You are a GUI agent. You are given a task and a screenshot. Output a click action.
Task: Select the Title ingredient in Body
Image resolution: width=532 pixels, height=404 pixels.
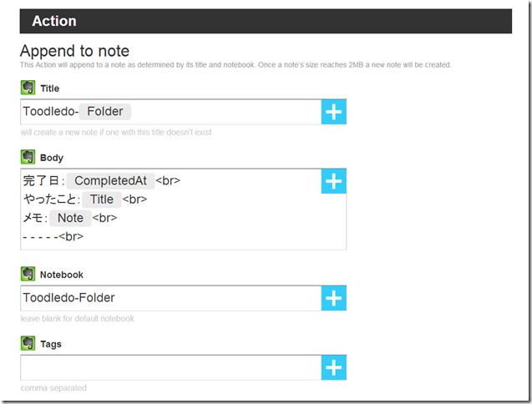[101, 199]
